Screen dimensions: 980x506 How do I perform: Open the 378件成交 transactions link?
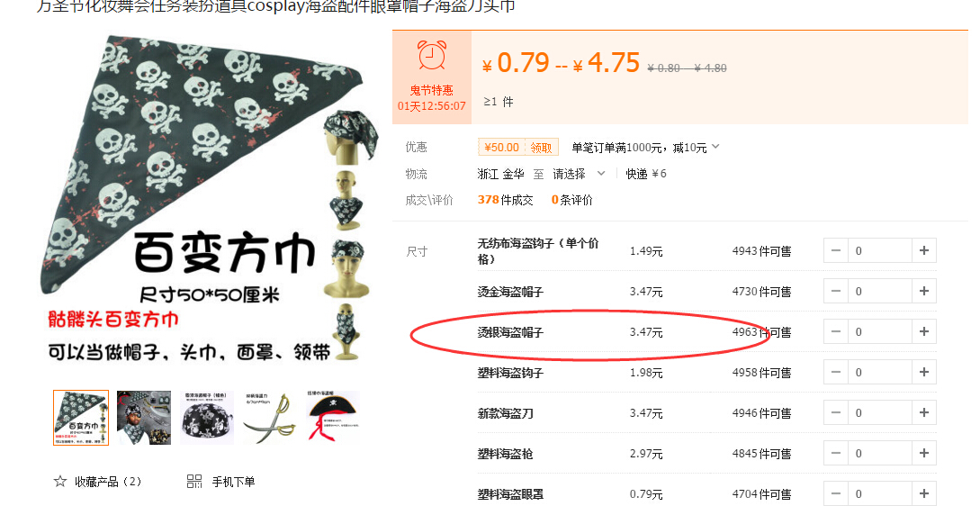(505, 200)
